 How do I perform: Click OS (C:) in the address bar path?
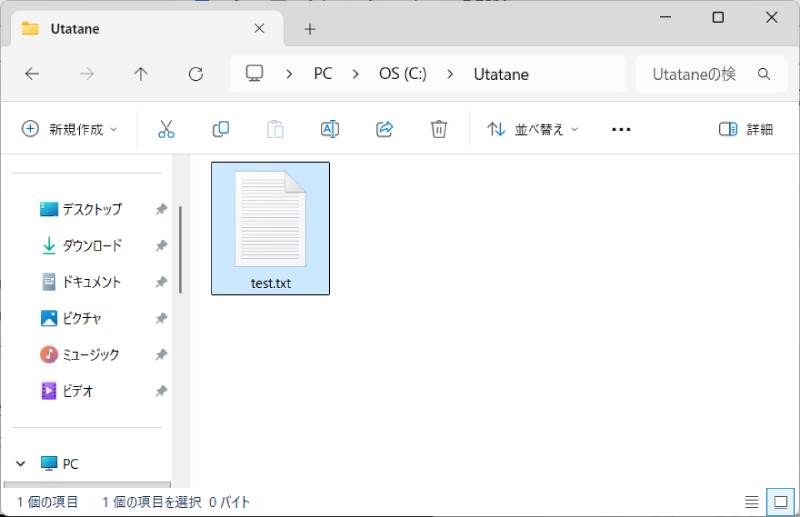pyautogui.click(x=403, y=74)
